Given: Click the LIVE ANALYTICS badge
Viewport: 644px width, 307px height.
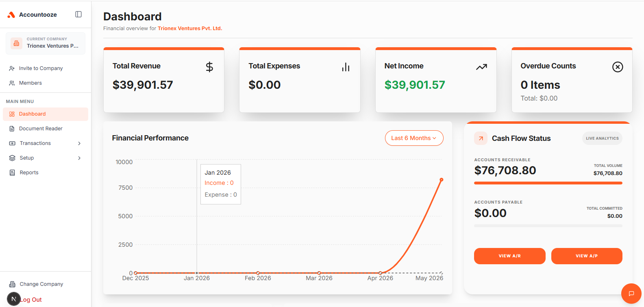Looking at the screenshot, I should pyautogui.click(x=602, y=138).
